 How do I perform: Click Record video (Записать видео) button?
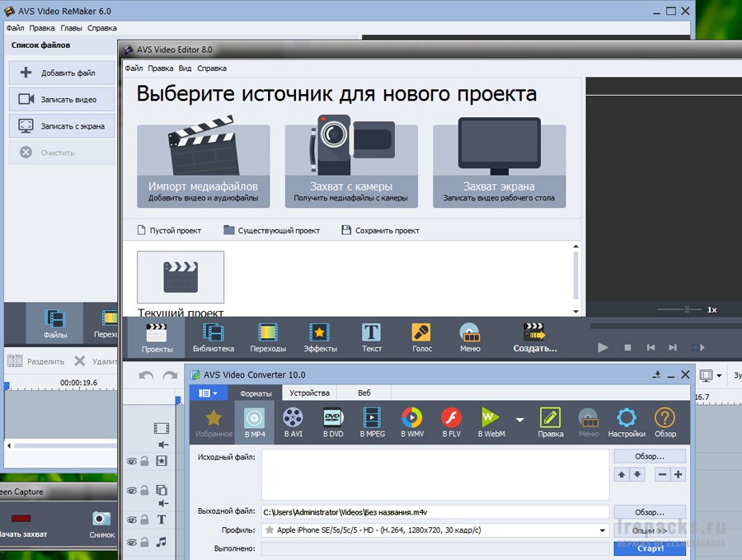tap(62, 100)
